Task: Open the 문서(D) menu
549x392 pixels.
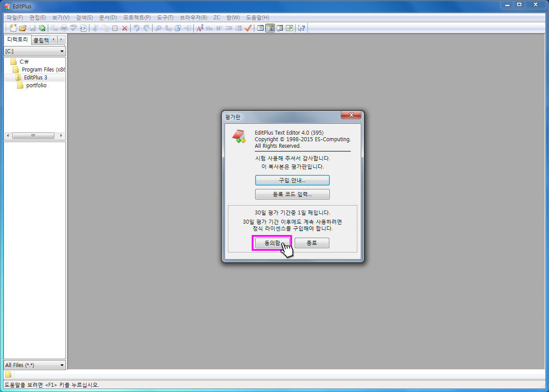Action: click(x=108, y=18)
